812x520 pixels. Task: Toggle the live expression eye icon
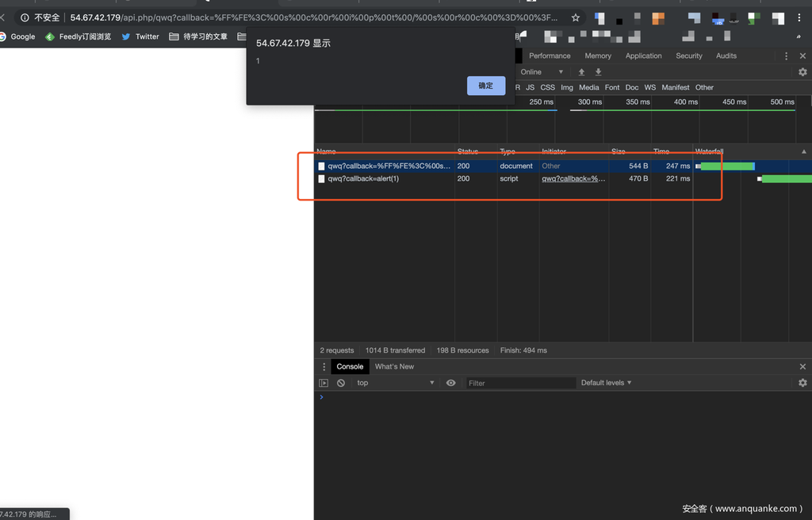coord(451,383)
